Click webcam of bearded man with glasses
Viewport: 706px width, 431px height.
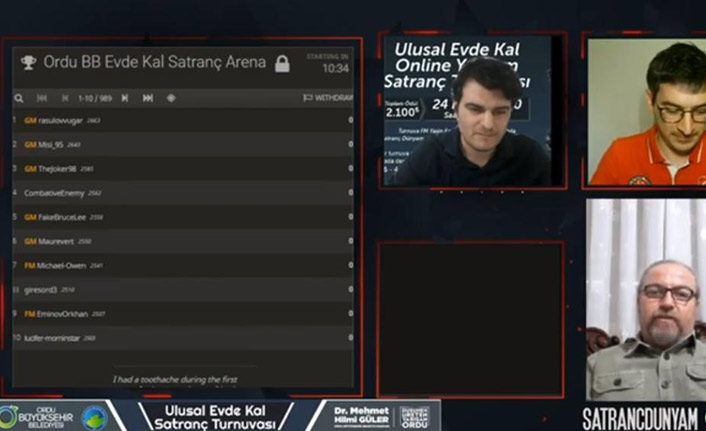click(646, 299)
